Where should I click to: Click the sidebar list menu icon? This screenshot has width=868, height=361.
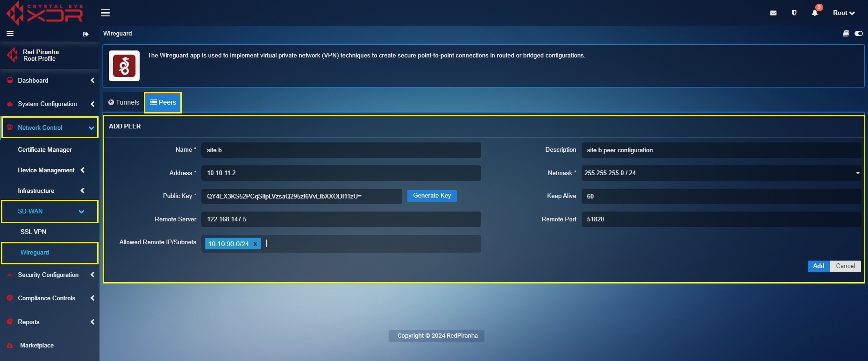click(x=10, y=34)
